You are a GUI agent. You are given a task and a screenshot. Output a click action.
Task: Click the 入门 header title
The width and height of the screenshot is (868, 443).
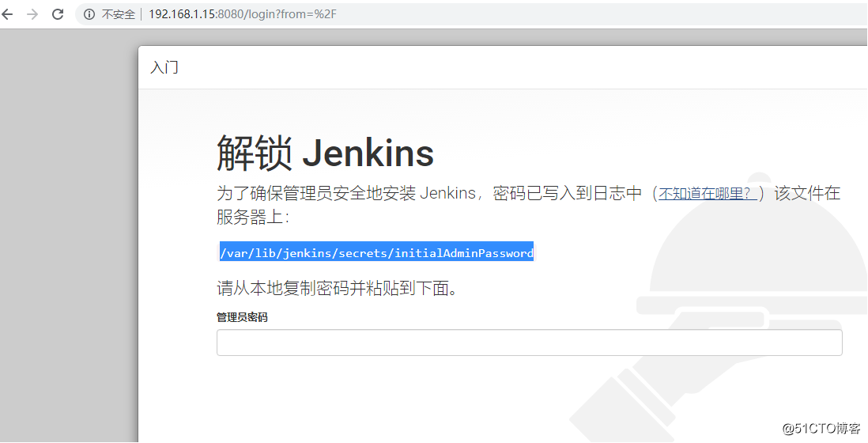click(x=164, y=67)
